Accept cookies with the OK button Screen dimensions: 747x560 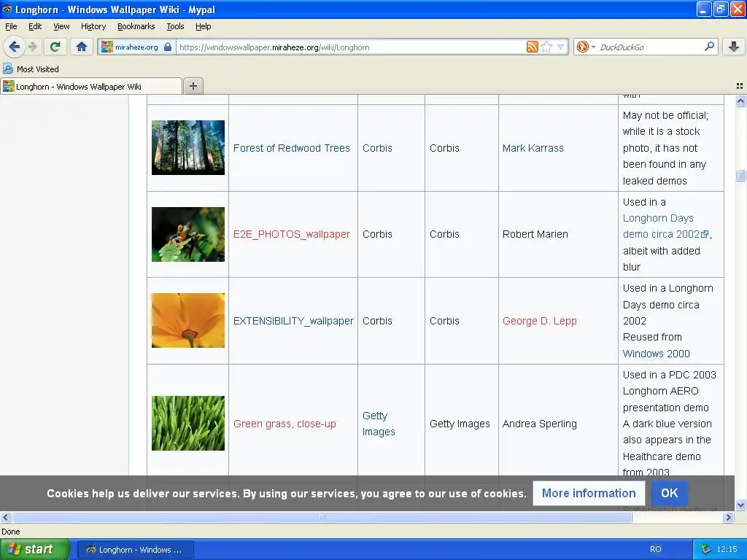[670, 494]
